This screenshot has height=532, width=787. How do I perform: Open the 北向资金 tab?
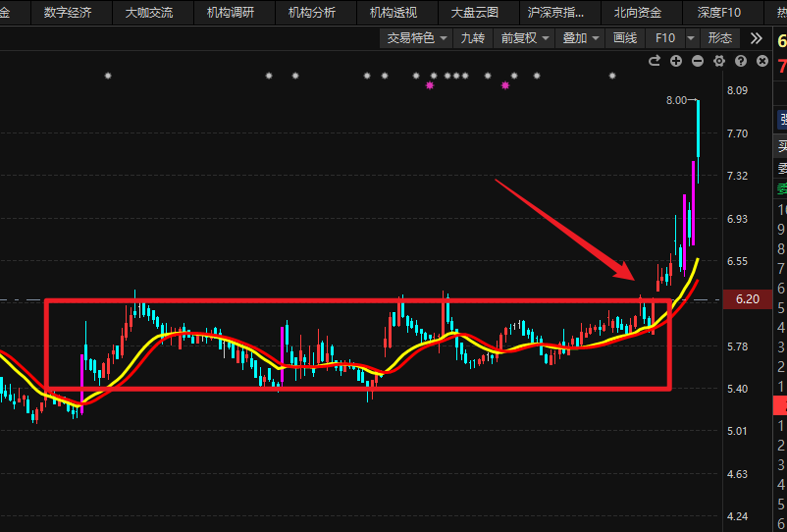(638, 13)
